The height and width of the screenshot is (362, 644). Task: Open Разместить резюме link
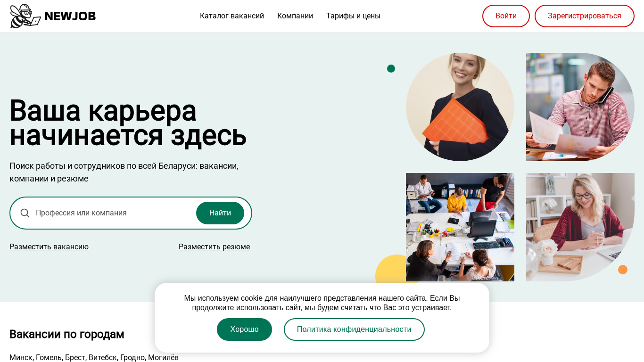click(214, 247)
